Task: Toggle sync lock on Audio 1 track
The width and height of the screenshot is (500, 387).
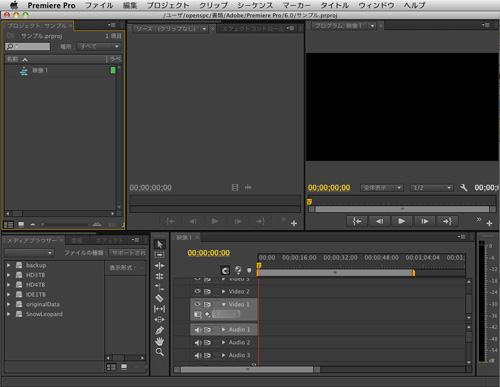Action: [207, 330]
